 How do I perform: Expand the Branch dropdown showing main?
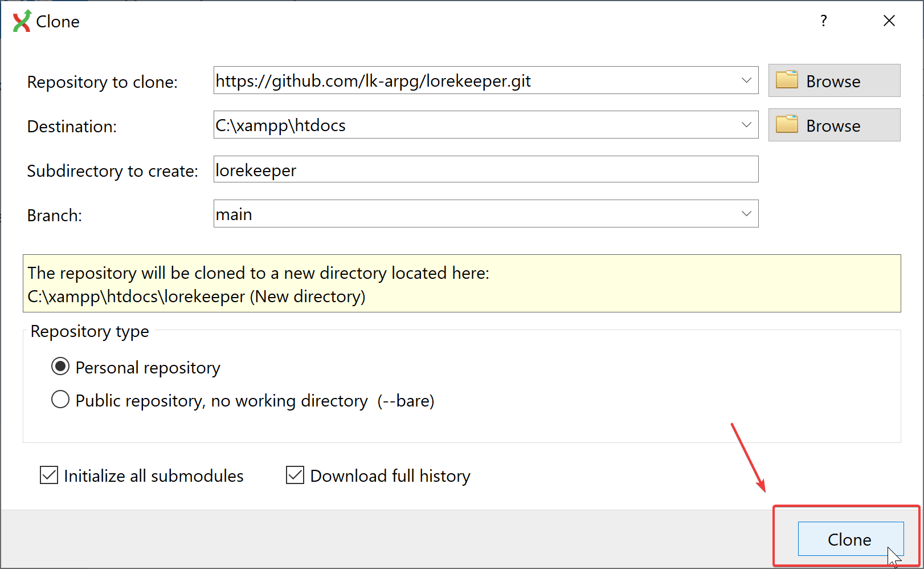coord(746,214)
